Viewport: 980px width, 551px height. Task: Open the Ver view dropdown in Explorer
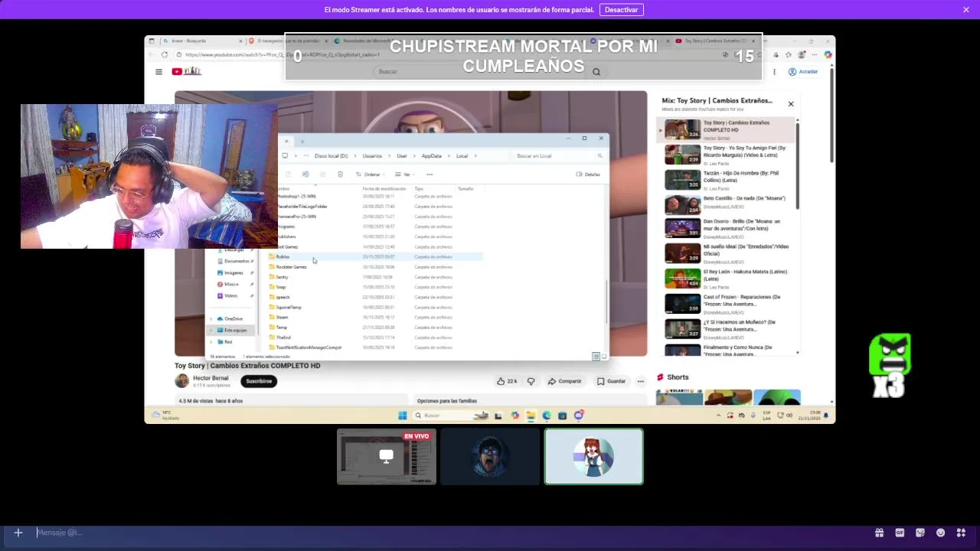(x=407, y=174)
